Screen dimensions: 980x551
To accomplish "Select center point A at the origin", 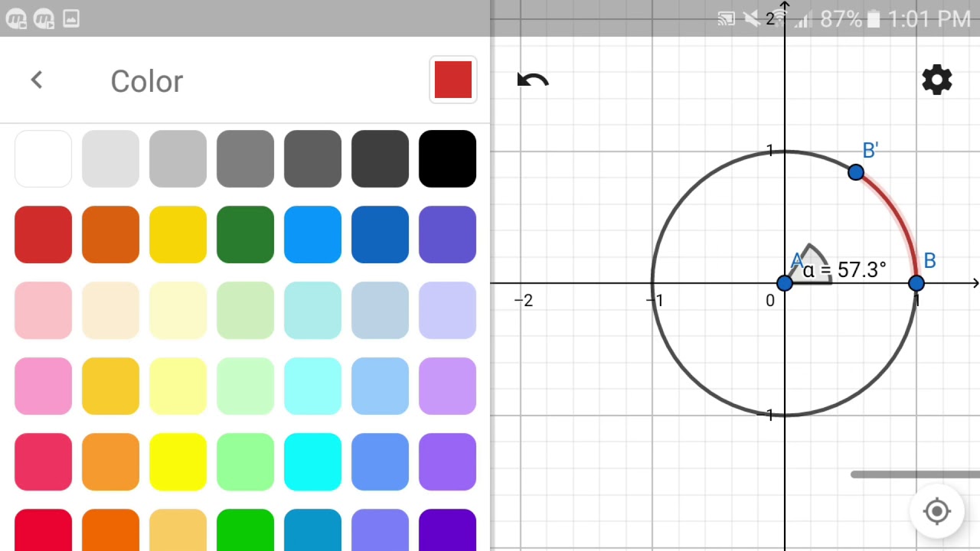I will (x=784, y=283).
